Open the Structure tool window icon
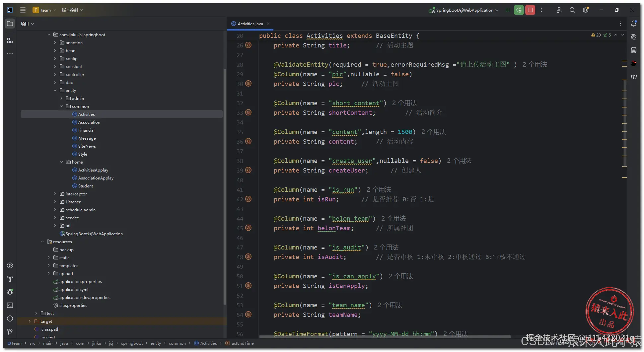644x352 pixels. pos(10,40)
